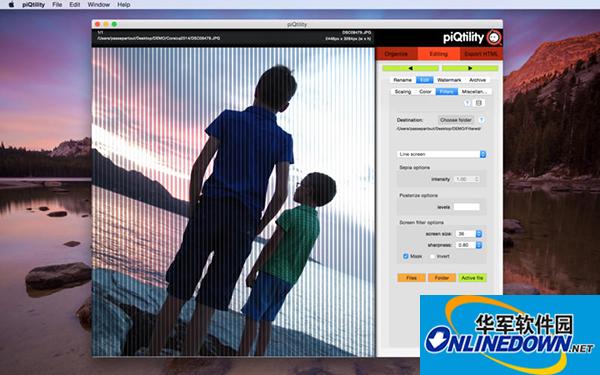Click the help icon above Destination
Image resolution: width=600 pixels, height=375 pixels.
(x=467, y=103)
